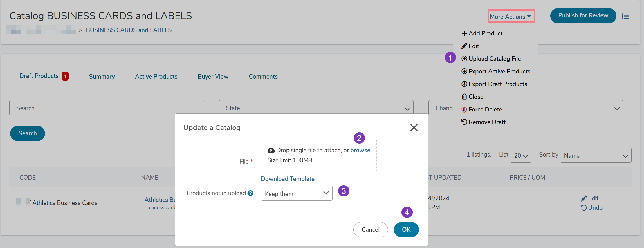This screenshot has height=248, width=644.
Task: Switch to the Active Products tab
Action: click(x=156, y=77)
